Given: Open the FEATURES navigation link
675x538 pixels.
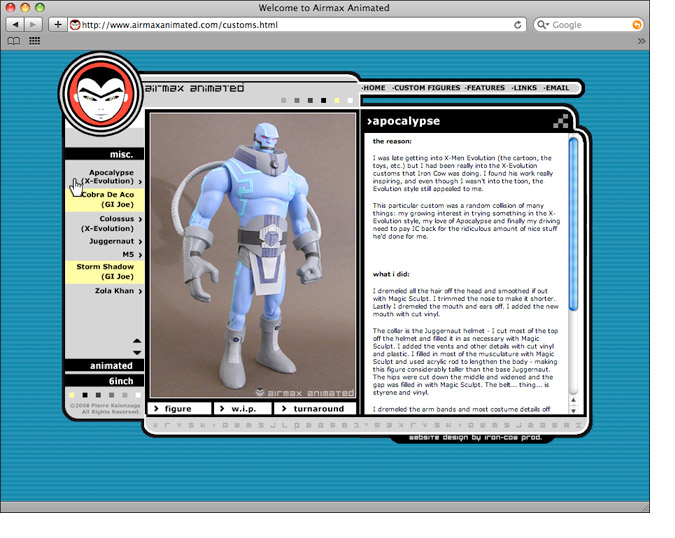Looking at the screenshot, I should pos(485,88).
